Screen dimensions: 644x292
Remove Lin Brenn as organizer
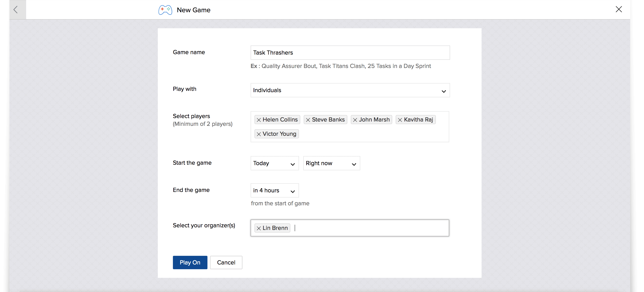click(x=259, y=228)
